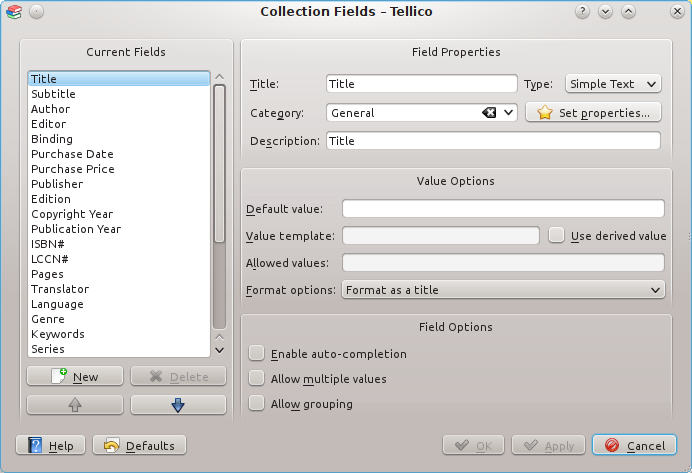Open Set properties dialog

594,113
